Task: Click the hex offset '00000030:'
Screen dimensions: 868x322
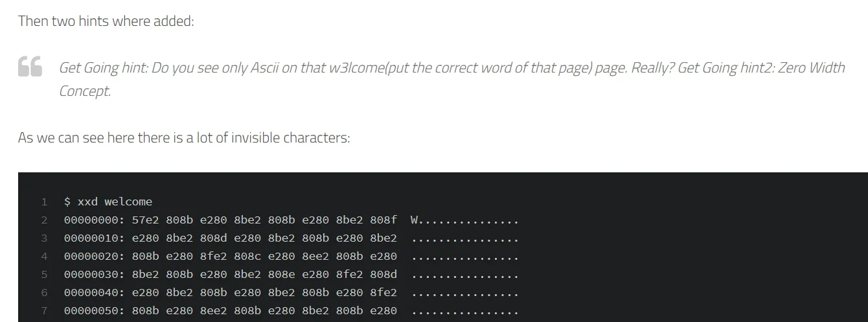Action: pyautogui.click(x=95, y=274)
